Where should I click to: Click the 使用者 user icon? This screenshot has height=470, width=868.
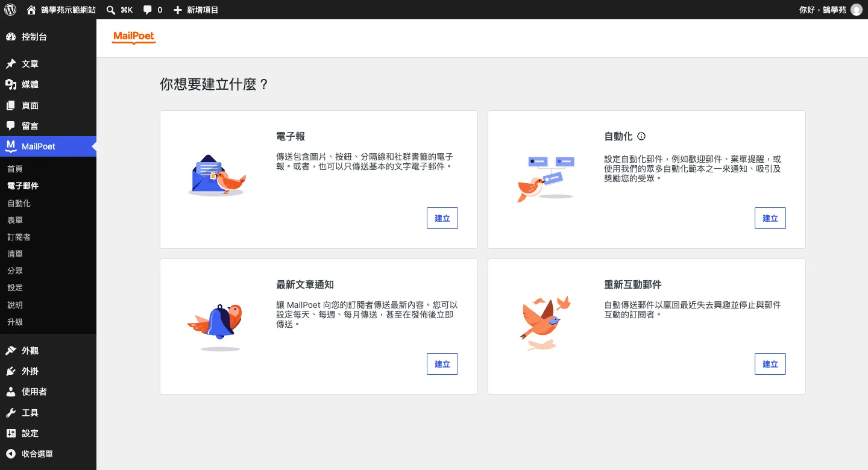11,392
